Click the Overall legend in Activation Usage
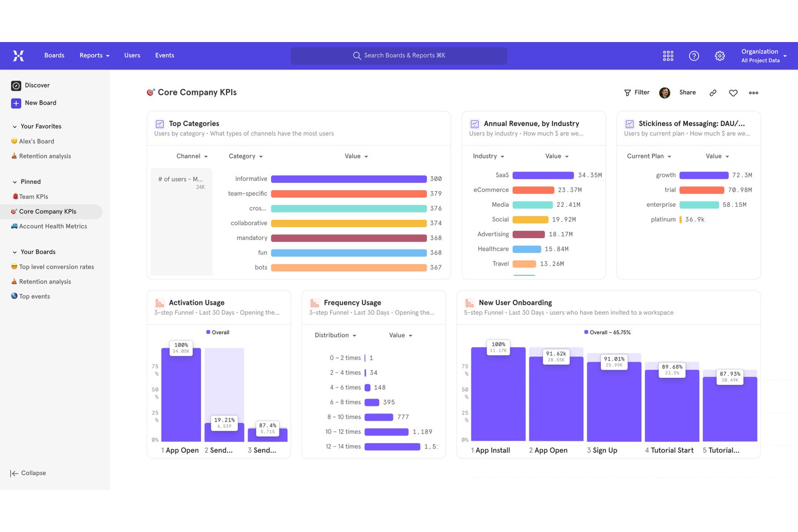The width and height of the screenshot is (798, 532). [218, 333]
